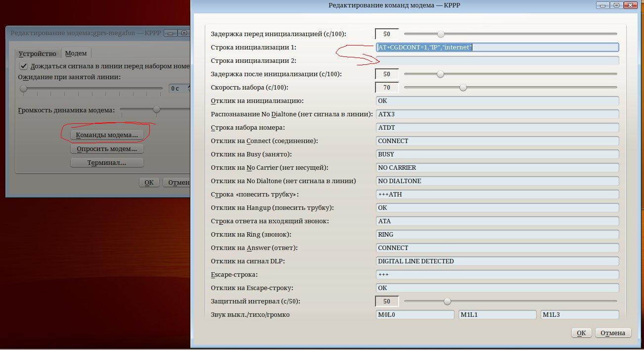Adjust the Защитный интервал slider
The height and width of the screenshot is (350, 644).
click(x=510, y=301)
